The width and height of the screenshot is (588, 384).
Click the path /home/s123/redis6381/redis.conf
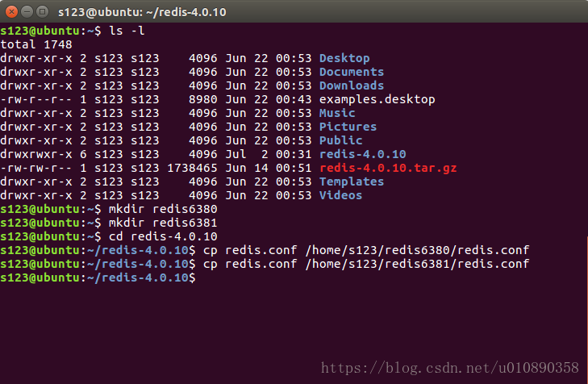point(417,264)
